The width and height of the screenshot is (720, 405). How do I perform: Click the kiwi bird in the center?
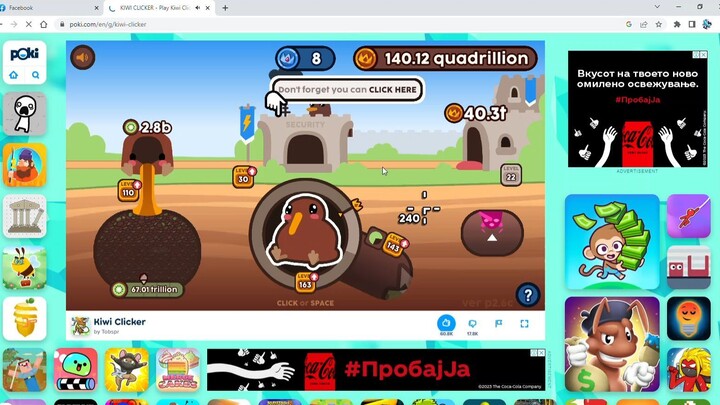305,232
